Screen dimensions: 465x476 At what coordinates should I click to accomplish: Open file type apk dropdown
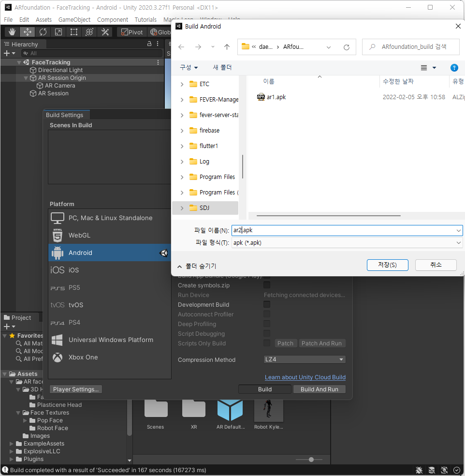[x=347, y=243]
